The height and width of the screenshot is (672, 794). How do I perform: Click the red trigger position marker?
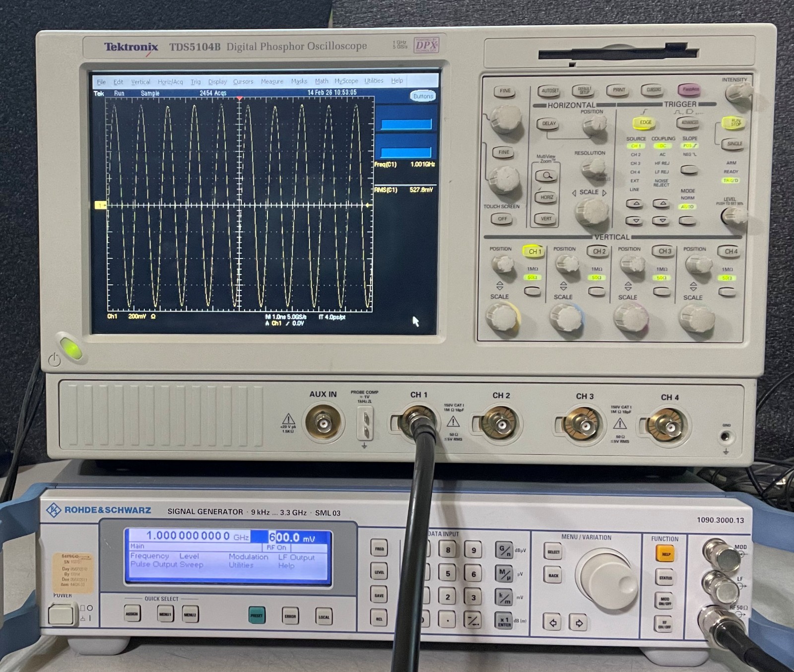240,99
